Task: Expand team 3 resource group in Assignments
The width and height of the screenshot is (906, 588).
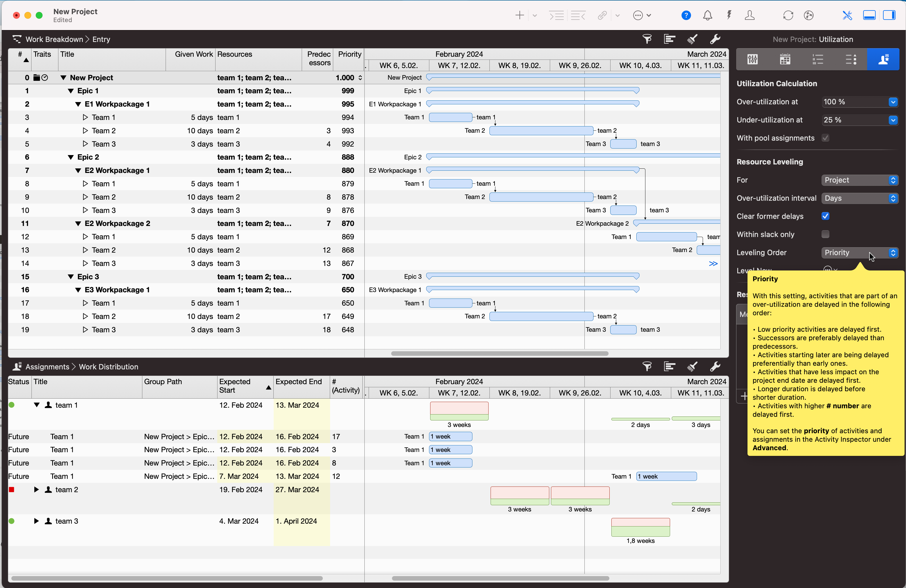Action: (x=37, y=521)
